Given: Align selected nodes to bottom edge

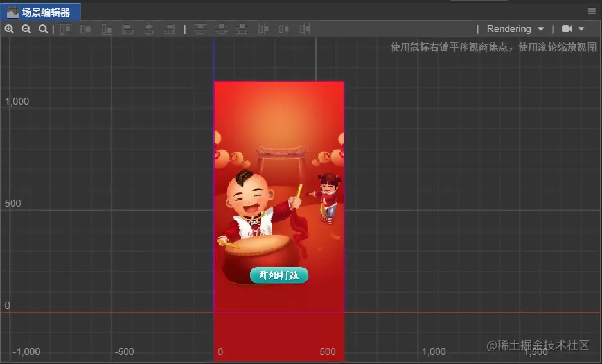Looking at the screenshot, I should [107, 29].
